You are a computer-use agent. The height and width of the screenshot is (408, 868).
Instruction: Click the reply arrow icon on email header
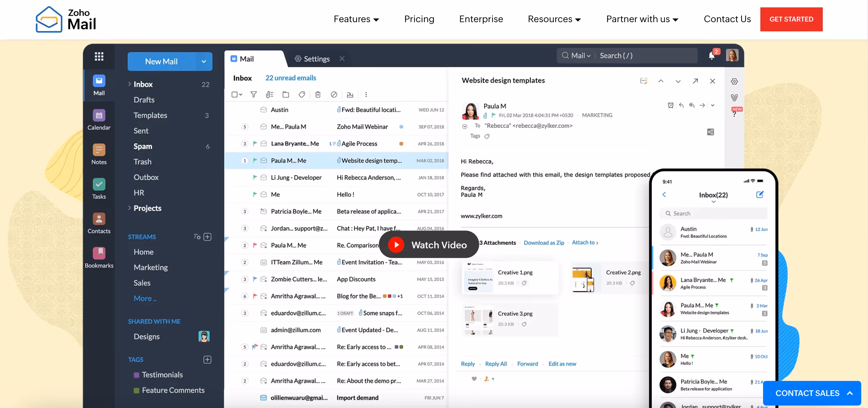click(681, 105)
